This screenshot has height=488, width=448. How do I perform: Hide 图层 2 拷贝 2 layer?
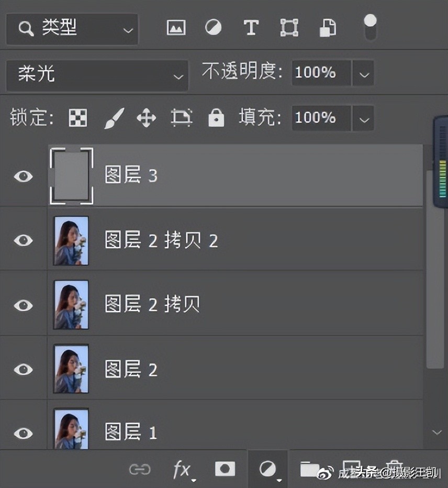point(23,240)
